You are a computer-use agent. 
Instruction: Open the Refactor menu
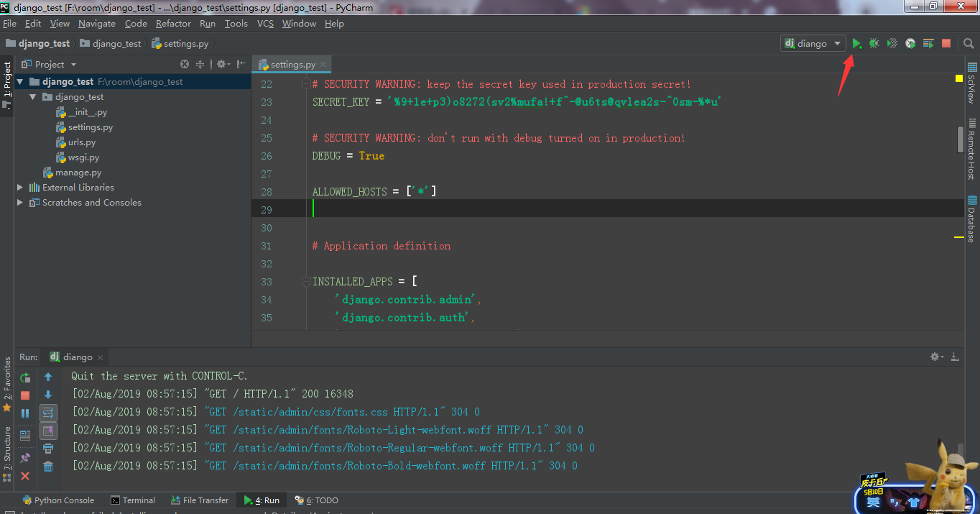coord(173,24)
